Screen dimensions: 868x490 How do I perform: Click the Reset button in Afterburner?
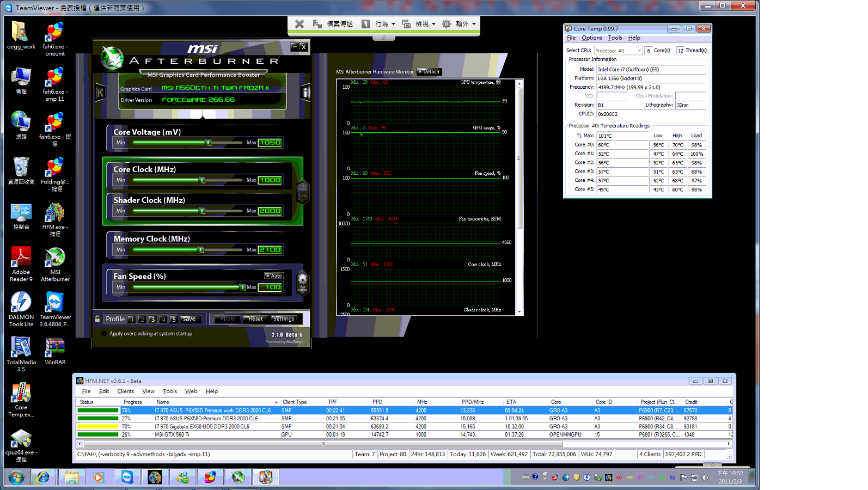click(255, 319)
